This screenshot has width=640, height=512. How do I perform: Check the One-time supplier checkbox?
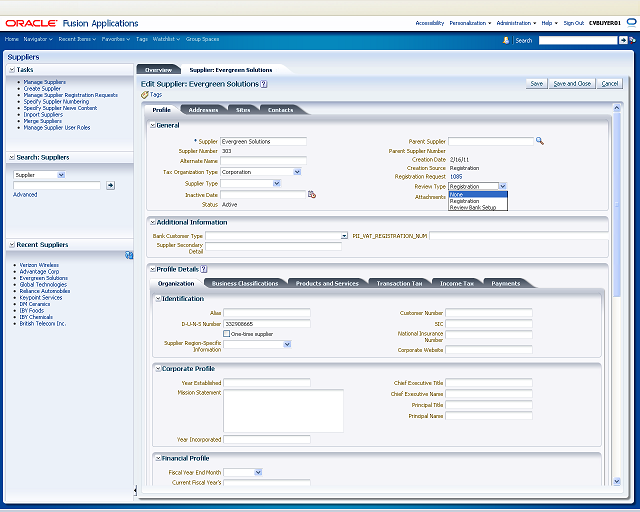(227, 334)
